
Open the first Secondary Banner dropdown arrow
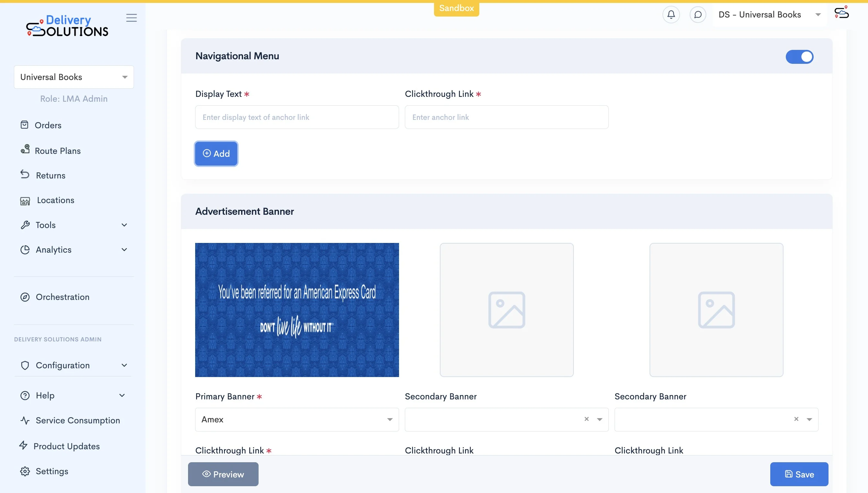click(599, 419)
